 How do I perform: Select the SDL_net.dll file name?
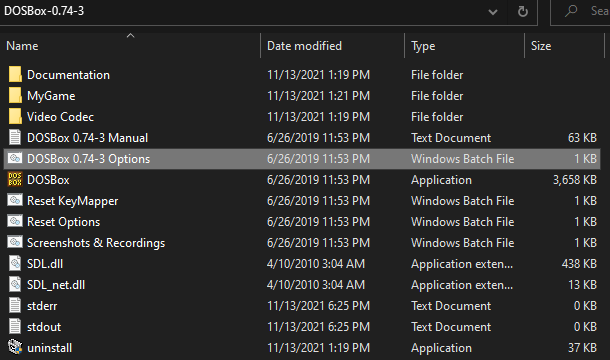pos(56,285)
